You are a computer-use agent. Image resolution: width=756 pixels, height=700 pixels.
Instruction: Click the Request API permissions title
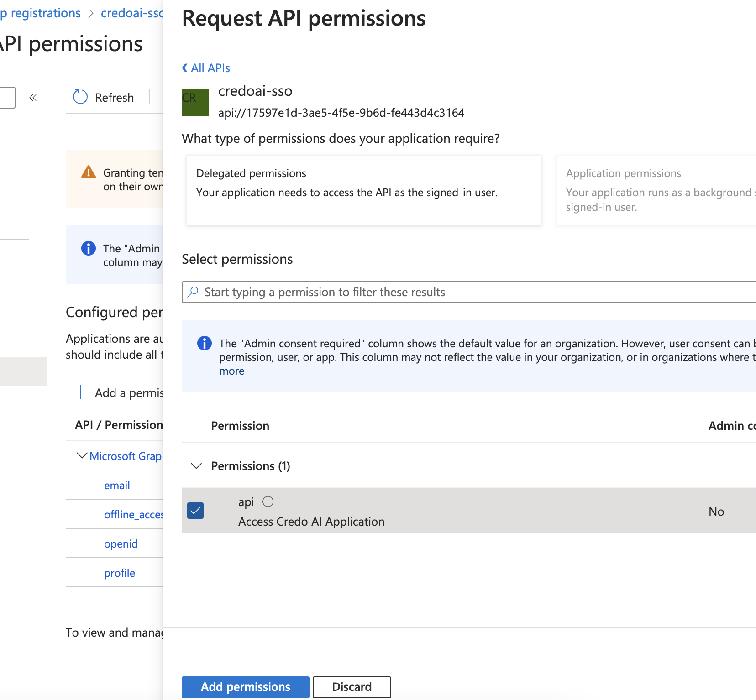click(304, 19)
